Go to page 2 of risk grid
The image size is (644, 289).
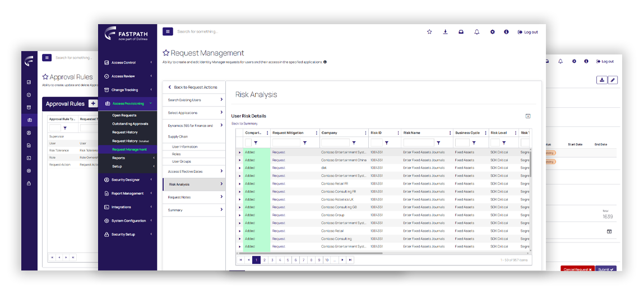[x=264, y=260]
